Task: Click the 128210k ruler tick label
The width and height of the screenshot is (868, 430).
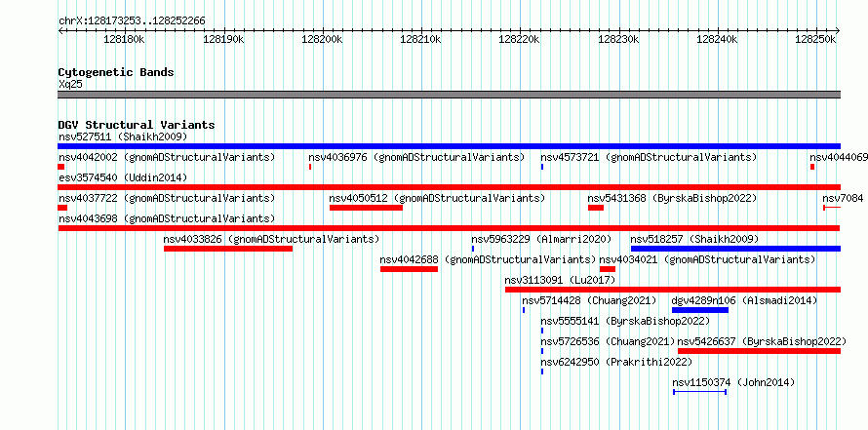Action: (420, 40)
